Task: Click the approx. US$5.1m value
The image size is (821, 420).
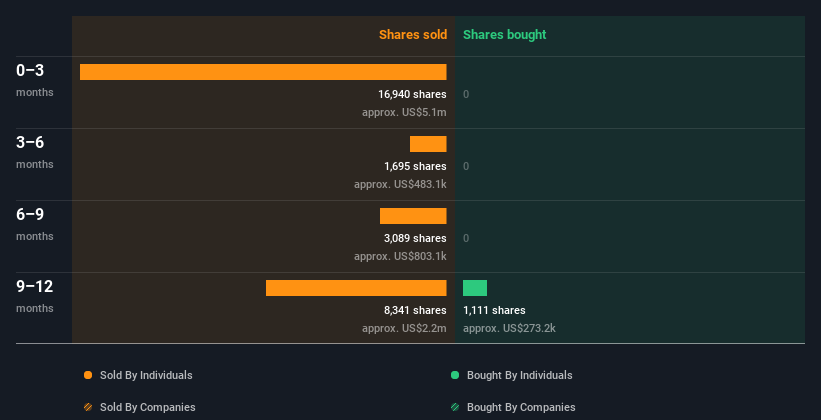Action: [x=404, y=113]
